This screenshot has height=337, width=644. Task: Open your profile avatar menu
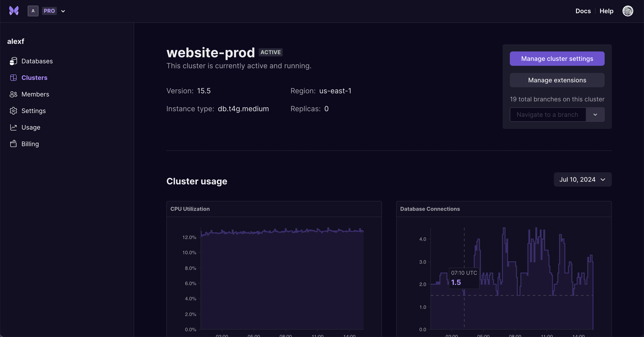coord(628,11)
